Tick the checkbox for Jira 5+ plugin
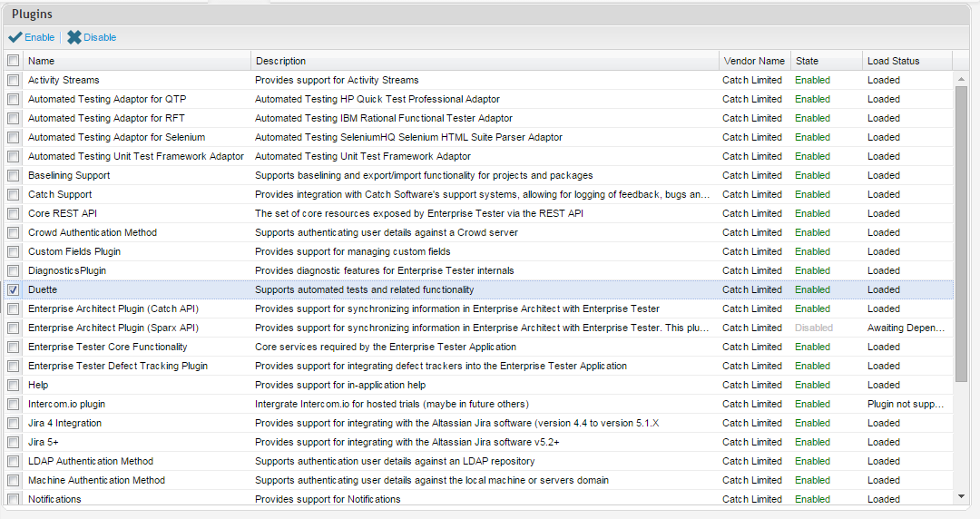Screen dimensions: 980x519 click(x=13, y=443)
